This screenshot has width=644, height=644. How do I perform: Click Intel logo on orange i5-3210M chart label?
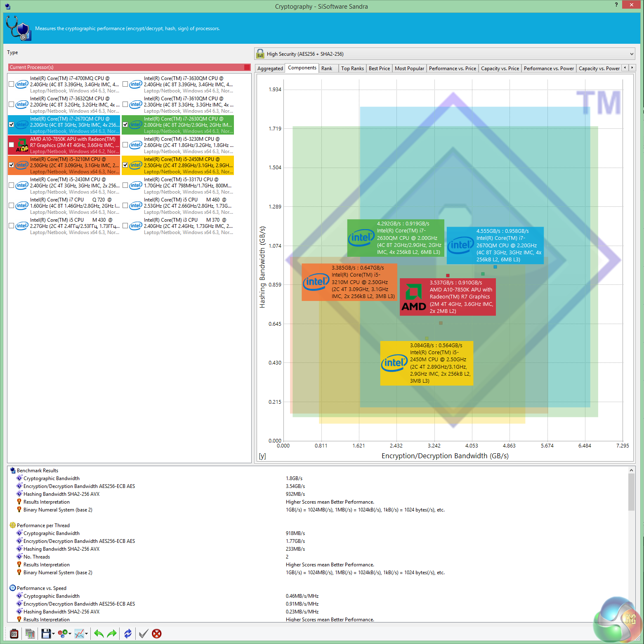click(x=316, y=282)
